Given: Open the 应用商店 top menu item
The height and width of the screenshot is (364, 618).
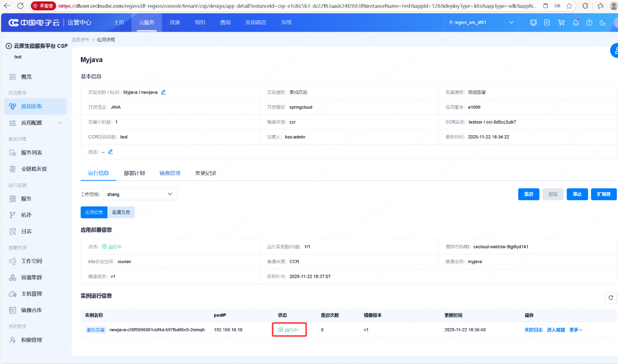Looking at the screenshot, I should pos(255,23).
